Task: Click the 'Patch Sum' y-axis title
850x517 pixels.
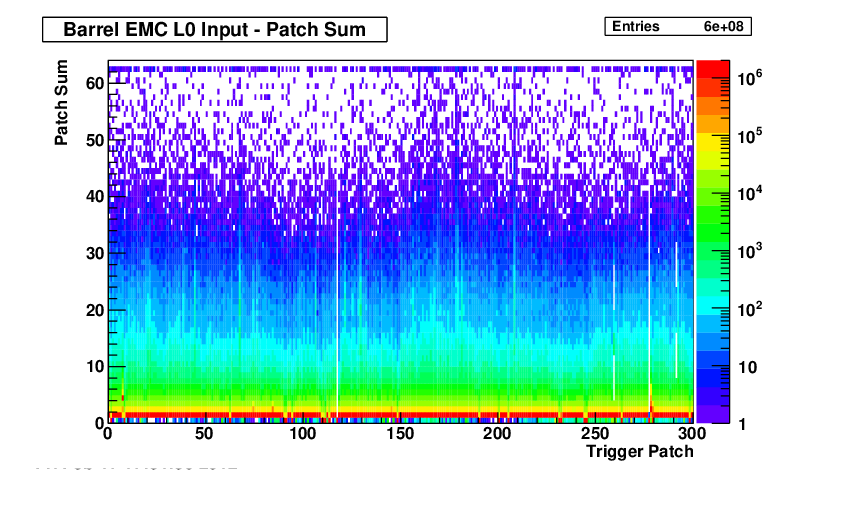Action: tap(61, 102)
